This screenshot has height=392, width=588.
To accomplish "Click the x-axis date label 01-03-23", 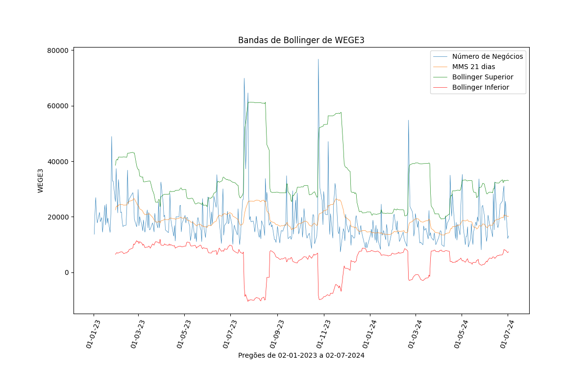I will tap(137, 334).
